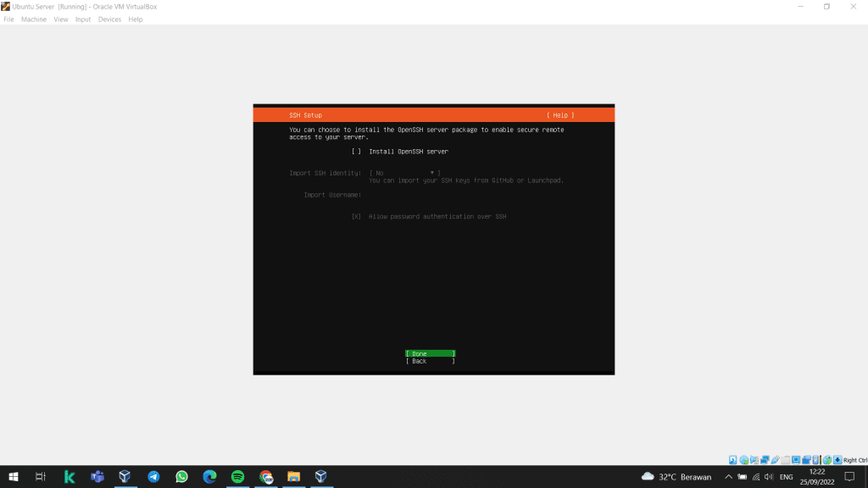This screenshot has width=868, height=488.
Task: Open the Devices menu
Action: click(109, 19)
